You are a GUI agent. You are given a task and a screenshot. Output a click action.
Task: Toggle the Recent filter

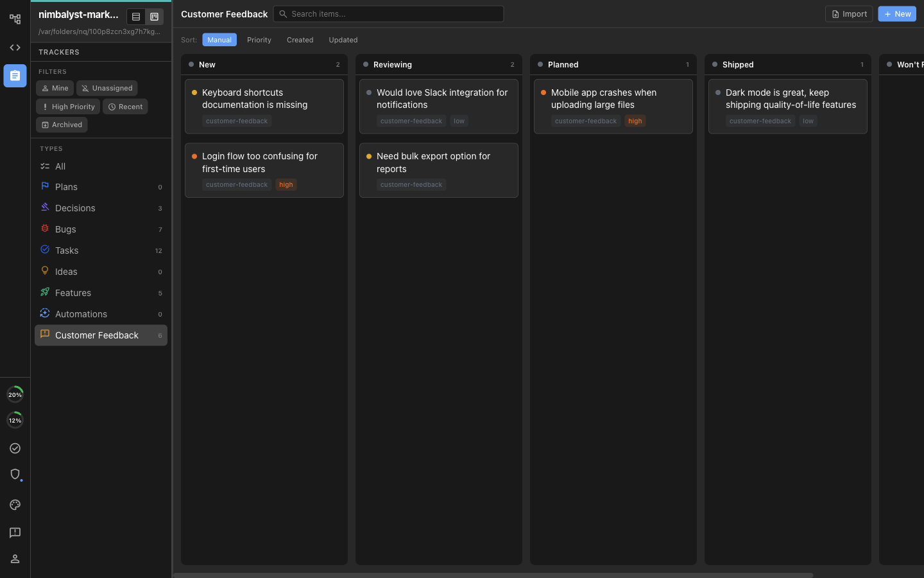click(125, 107)
